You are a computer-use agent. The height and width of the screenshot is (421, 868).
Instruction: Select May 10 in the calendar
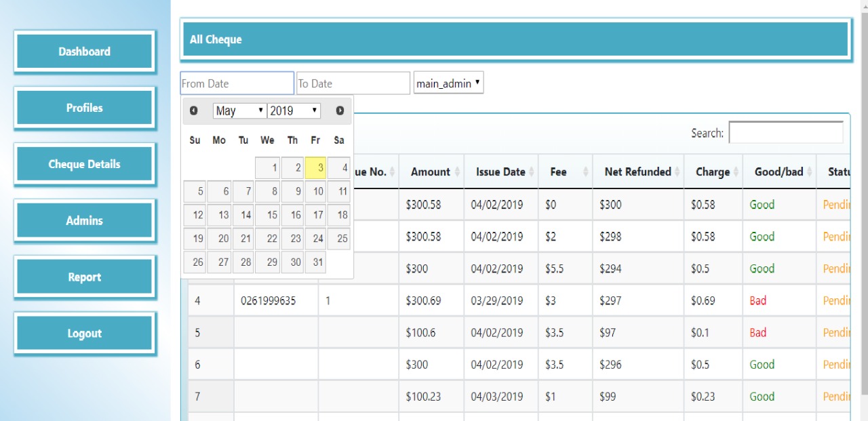click(315, 192)
